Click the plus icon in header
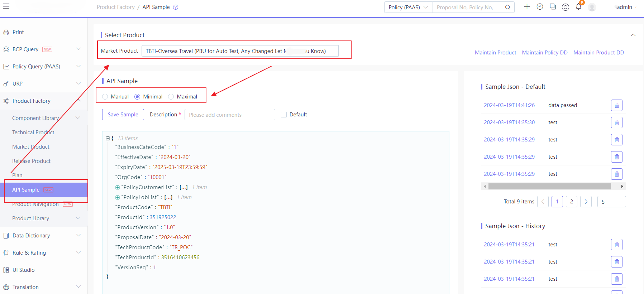Viewport: 644px width, 294px height. [527, 7]
